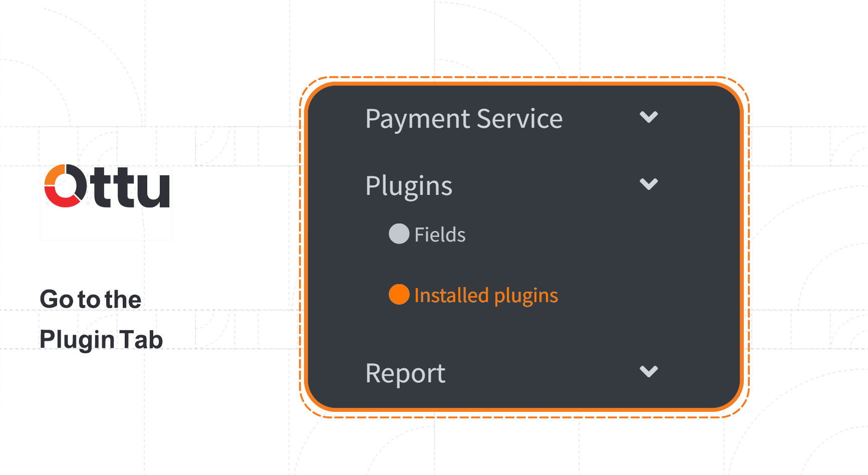
Task: Click the 'Plugin Tab' heading line
Action: [x=101, y=339]
